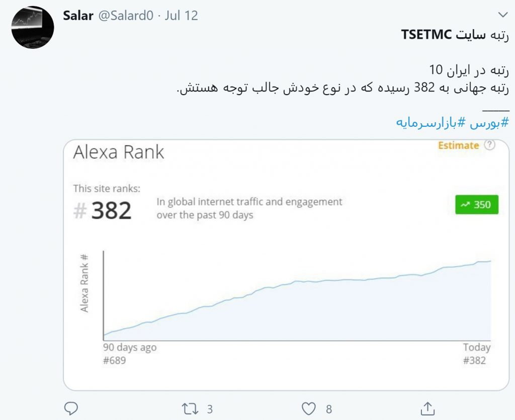The image size is (515, 420).
Task: Click the like count 8
Action: tap(329, 409)
